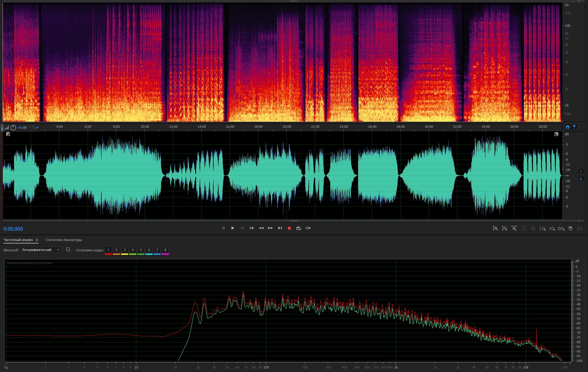Viewport: 588px width, 372px height.
Task: Click the headphone playback icon beside timeline
Action: pos(567,127)
